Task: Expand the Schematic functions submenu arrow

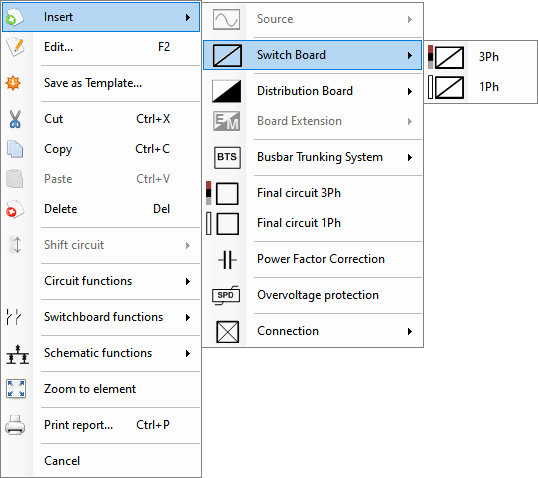Action: 188,353
